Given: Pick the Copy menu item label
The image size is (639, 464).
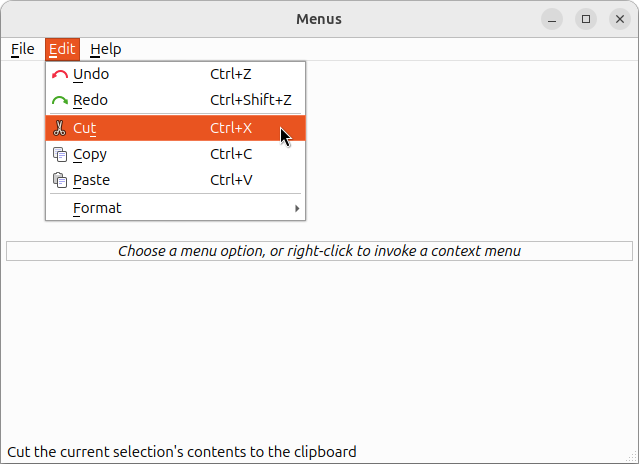Looking at the screenshot, I should pos(90,154).
